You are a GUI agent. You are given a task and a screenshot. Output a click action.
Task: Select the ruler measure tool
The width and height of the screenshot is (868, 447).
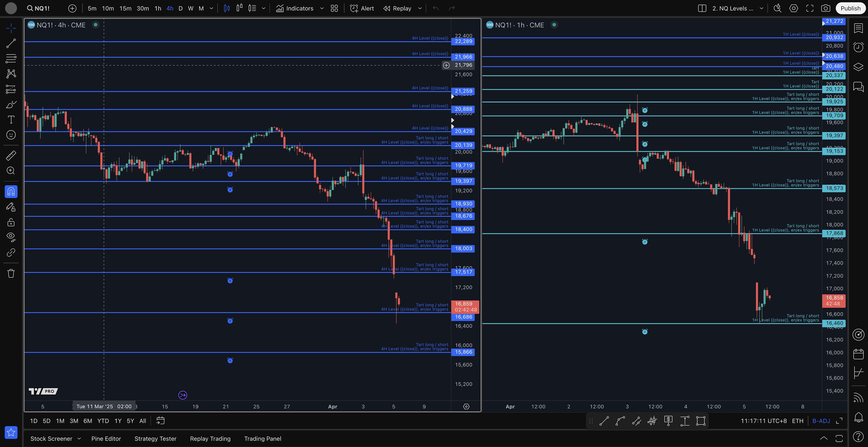(11, 155)
